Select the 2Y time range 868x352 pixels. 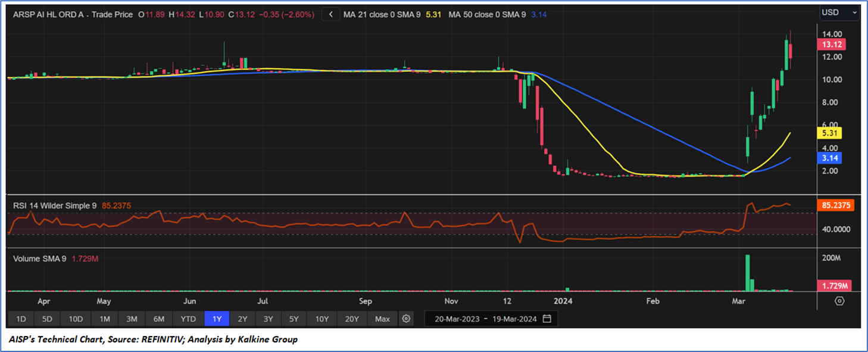click(242, 319)
